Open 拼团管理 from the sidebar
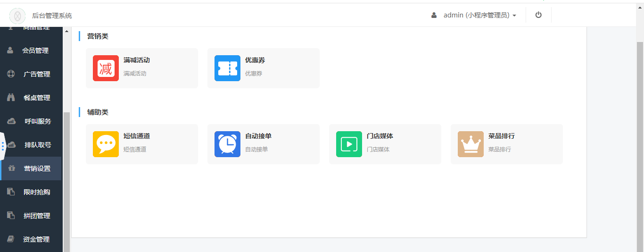 pos(37,216)
